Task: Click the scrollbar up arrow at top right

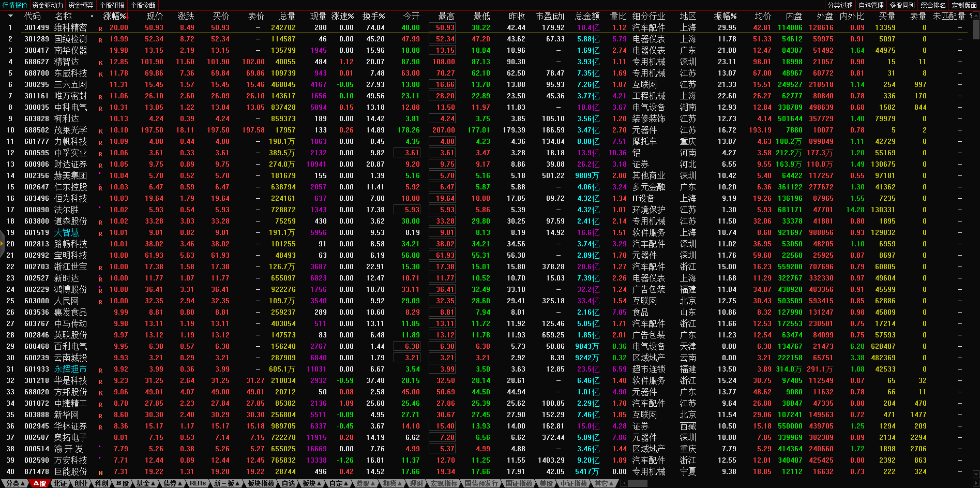Action: tap(975, 16)
